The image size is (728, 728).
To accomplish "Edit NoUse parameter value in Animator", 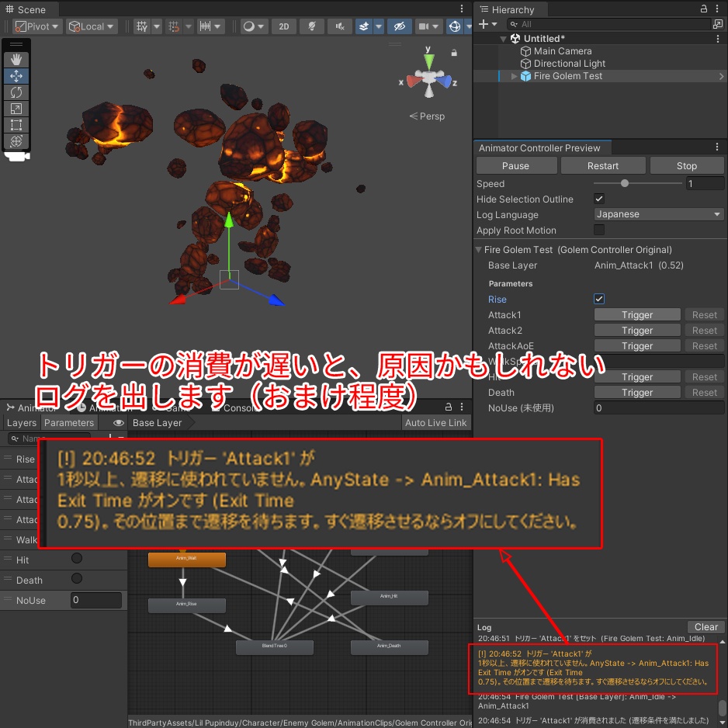I will click(96, 600).
